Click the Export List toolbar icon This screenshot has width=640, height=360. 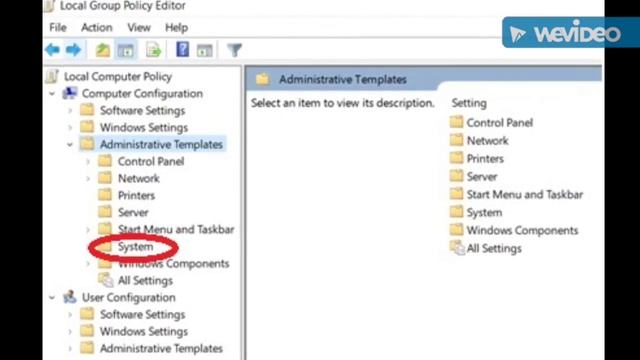pos(153,50)
